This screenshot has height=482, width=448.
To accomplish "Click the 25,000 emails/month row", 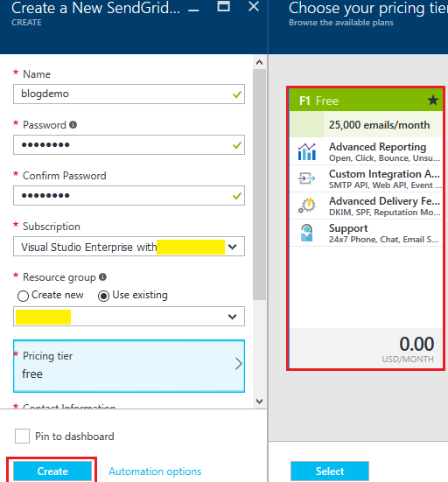I will coord(366,124).
